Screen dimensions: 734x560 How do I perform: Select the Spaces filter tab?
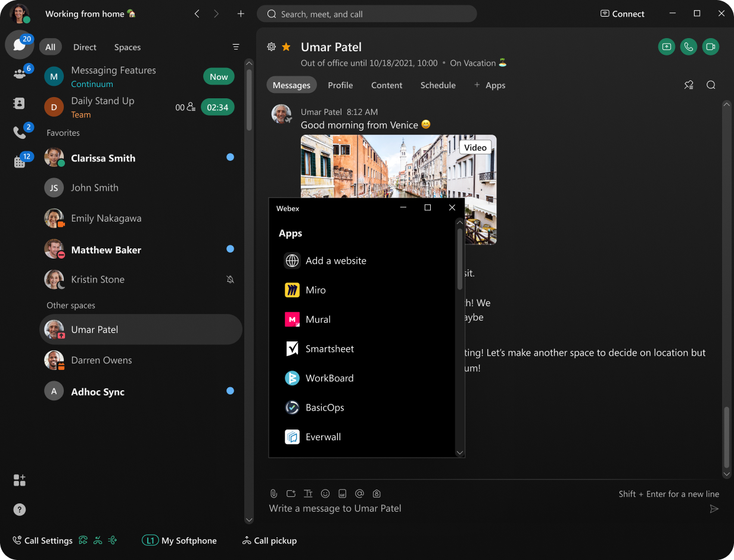point(127,47)
